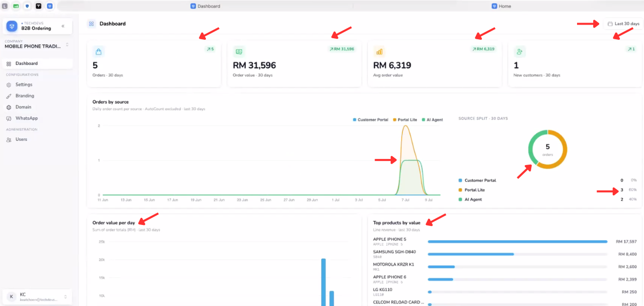Collapse the sidebar with the double chevron
Viewport: 644px width, 306px height.
click(x=63, y=26)
